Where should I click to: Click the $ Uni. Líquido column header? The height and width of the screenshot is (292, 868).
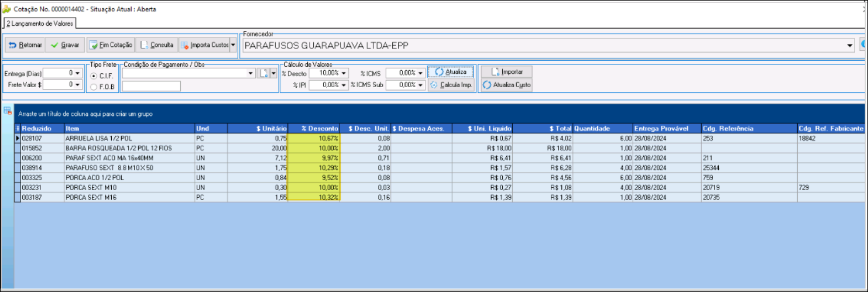(482, 128)
